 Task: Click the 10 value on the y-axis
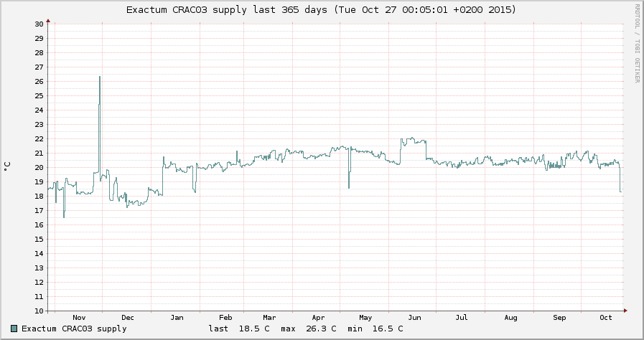(x=39, y=311)
